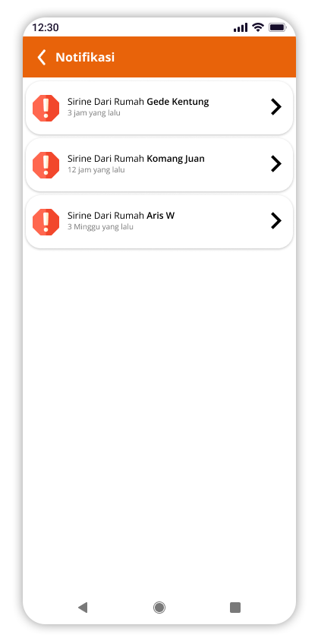Tap the Android back triangle button

(x=83, y=608)
